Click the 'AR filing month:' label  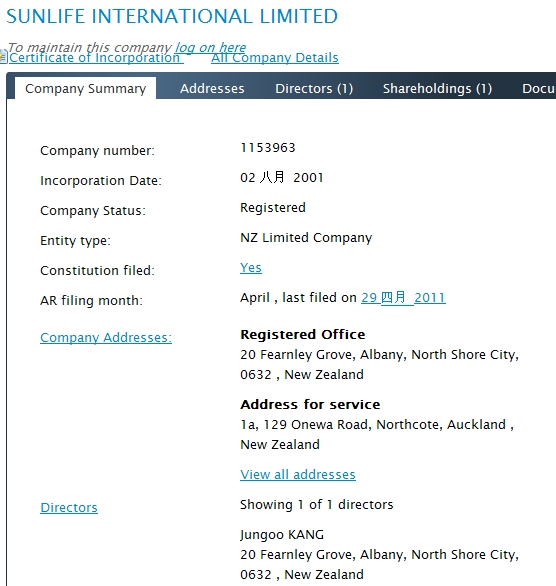pos(91,300)
